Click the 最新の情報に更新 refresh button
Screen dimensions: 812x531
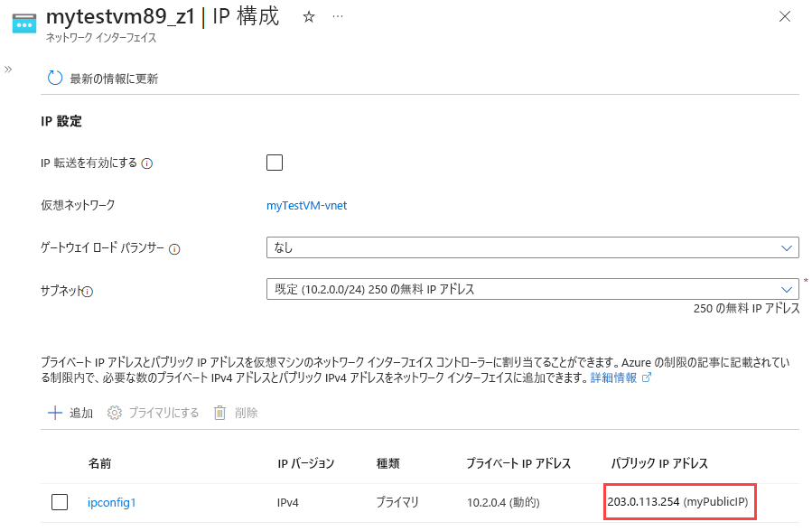pos(103,79)
